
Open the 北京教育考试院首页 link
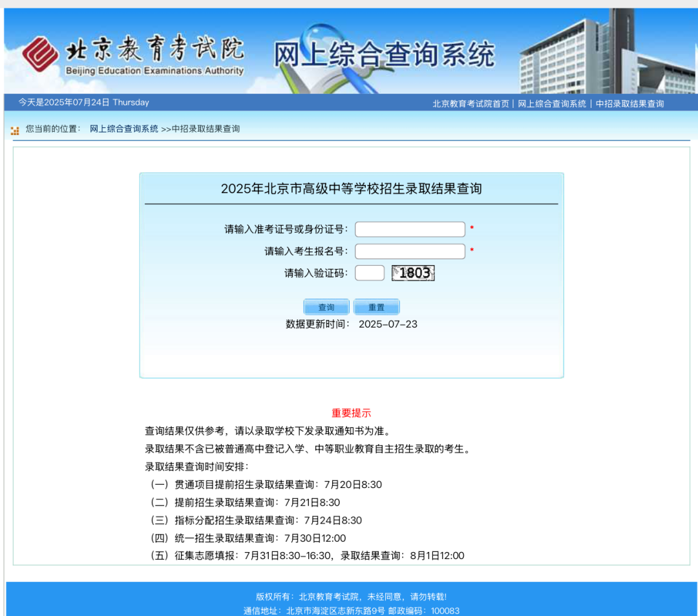click(x=471, y=103)
